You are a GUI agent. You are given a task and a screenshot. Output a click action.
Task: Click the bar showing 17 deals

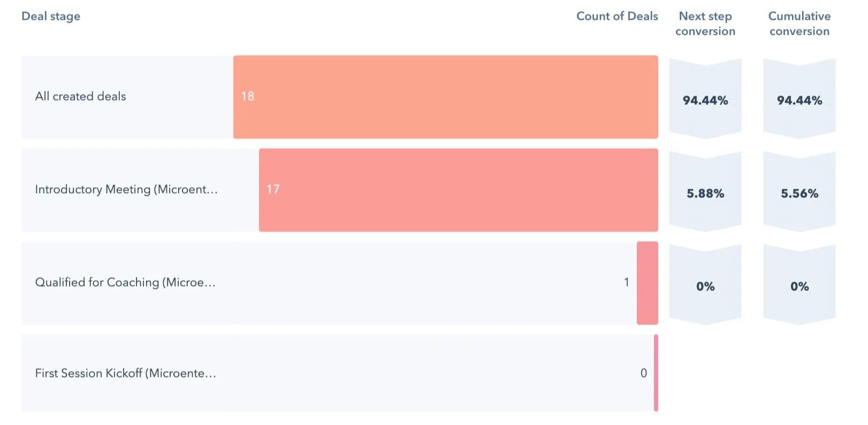pyautogui.click(x=458, y=190)
